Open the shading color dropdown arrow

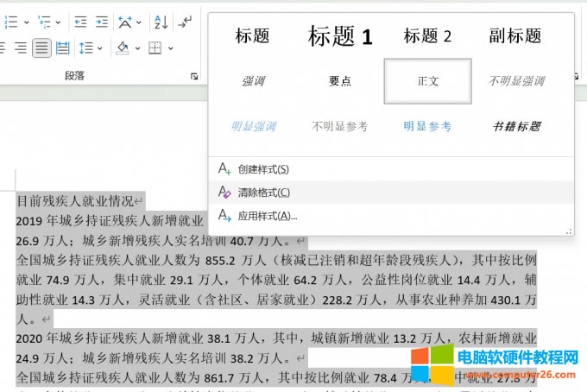pos(138,48)
